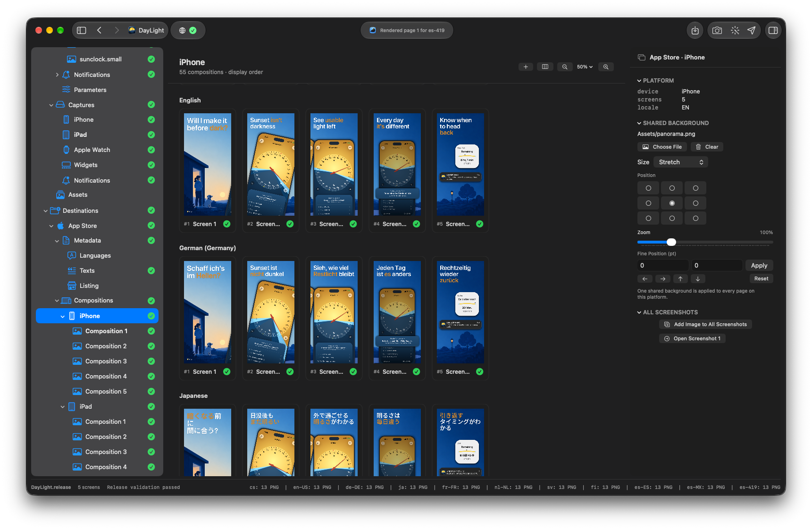812x530 pixels.
Task: Send using the paper plane icon
Action: [x=752, y=30]
